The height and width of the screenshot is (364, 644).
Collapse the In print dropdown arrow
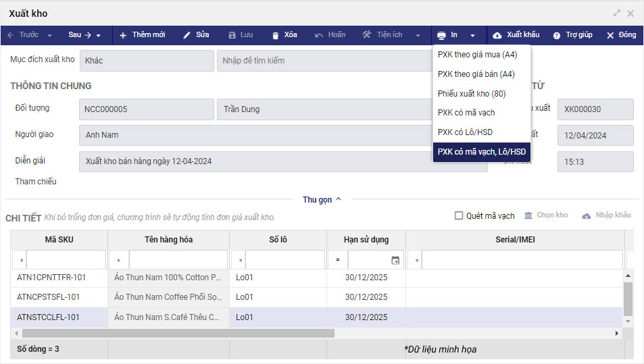coord(473,36)
